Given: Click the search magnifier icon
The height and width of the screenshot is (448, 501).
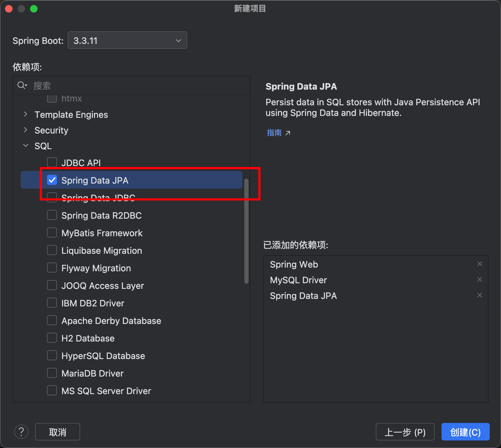Looking at the screenshot, I should [22, 85].
